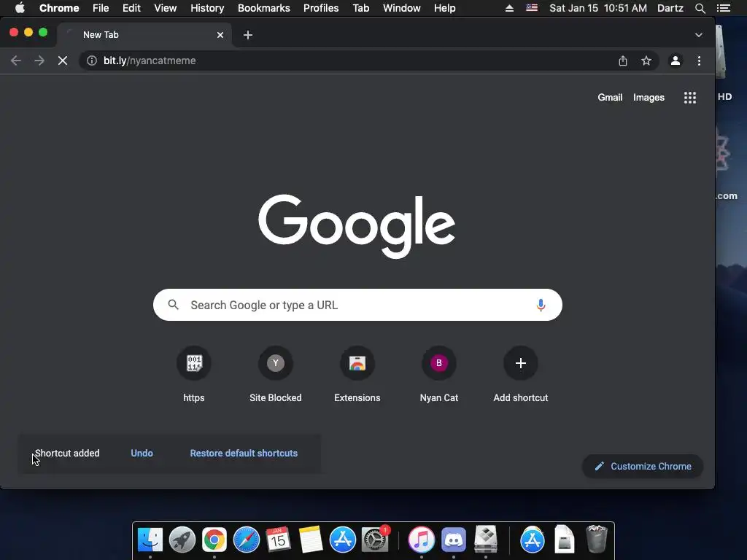Viewport: 747px width, 560px height.
Task: Open the https shortcut tile
Action: 194,375
